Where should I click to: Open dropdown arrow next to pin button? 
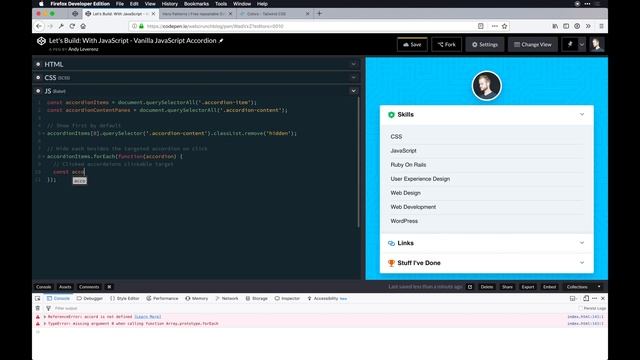coord(582,44)
